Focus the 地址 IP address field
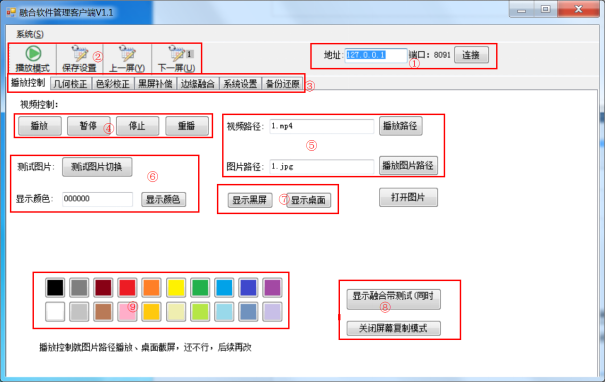 (376, 55)
